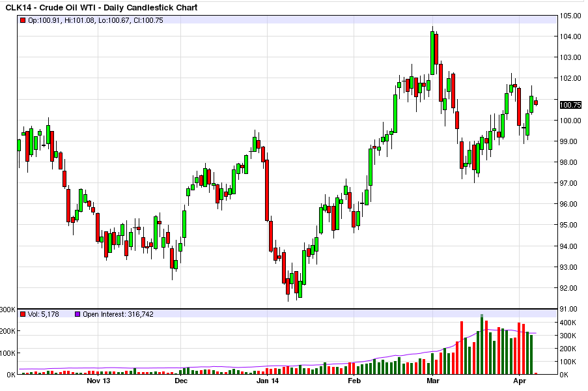This screenshot has width=588, height=391.
Task: Click the 0K volume axis label at left
Action: tap(11, 375)
